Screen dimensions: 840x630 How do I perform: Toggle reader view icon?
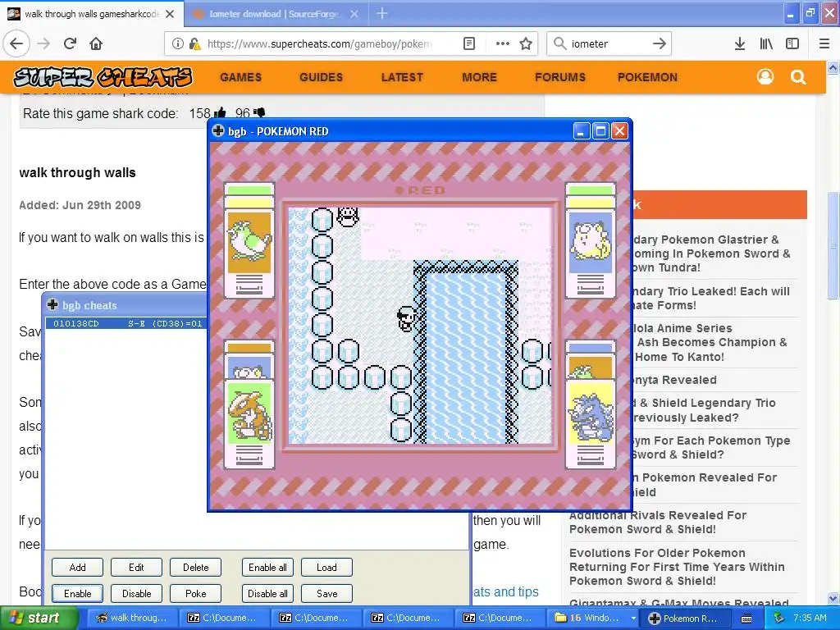[469, 43]
